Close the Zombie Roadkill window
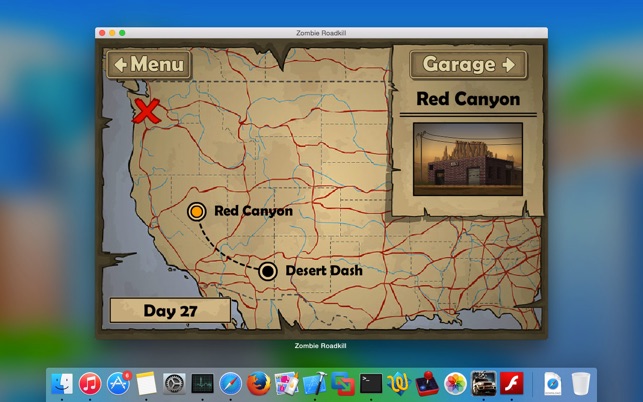643x402 pixels. coord(102,33)
